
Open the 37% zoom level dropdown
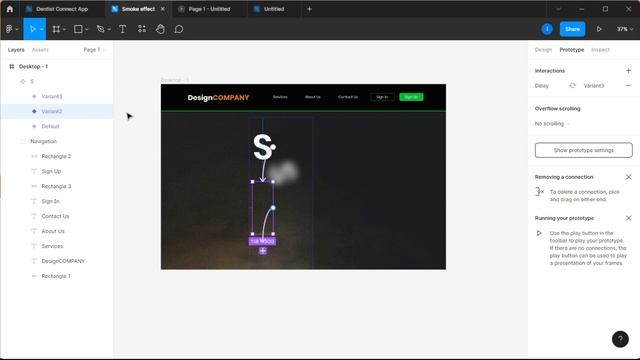(625, 29)
